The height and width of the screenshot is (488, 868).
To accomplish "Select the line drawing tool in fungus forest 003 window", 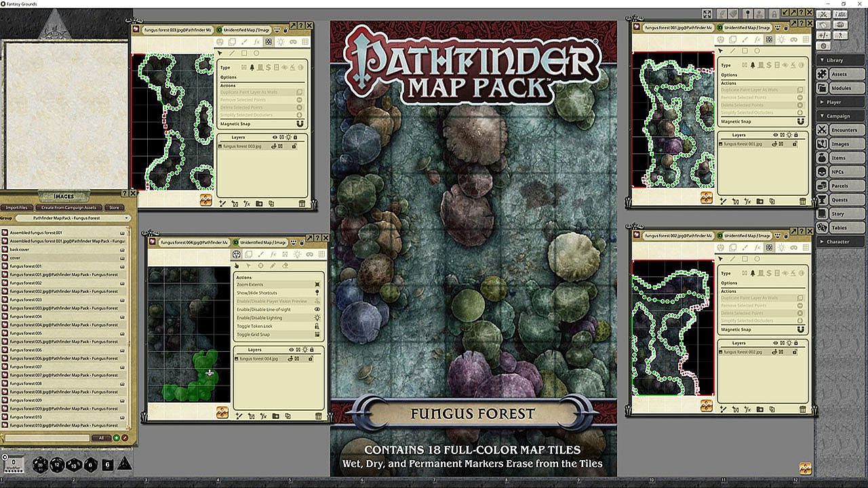I will pyautogui.click(x=233, y=53).
